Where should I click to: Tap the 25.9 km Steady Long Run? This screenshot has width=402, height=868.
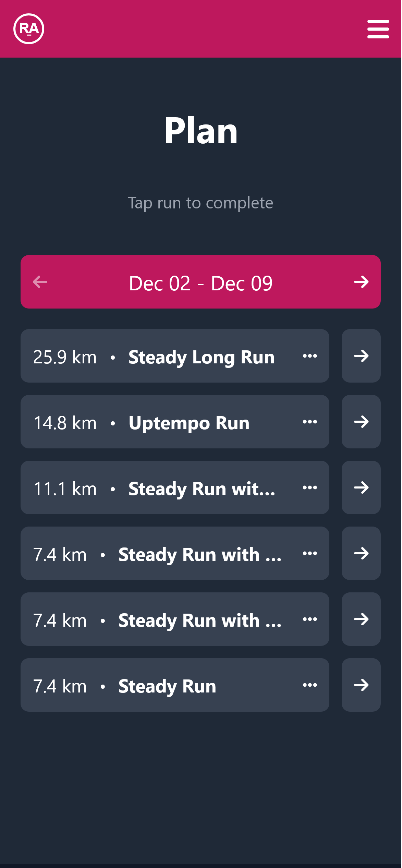175,356
